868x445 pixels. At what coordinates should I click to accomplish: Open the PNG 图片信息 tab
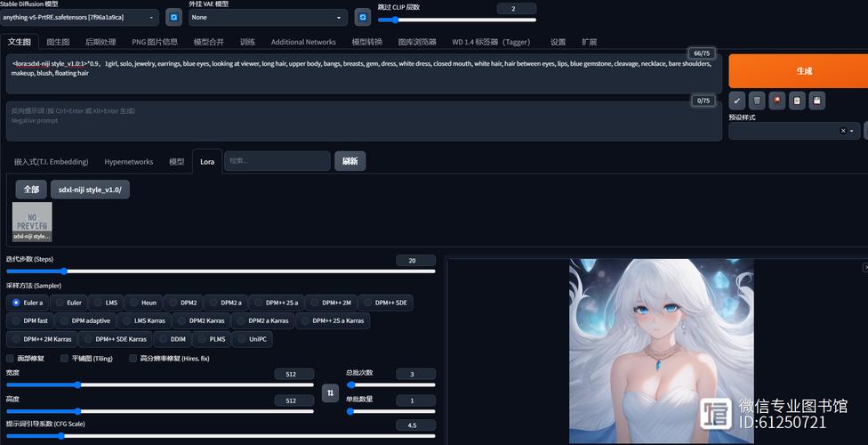[x=155, y=42]
